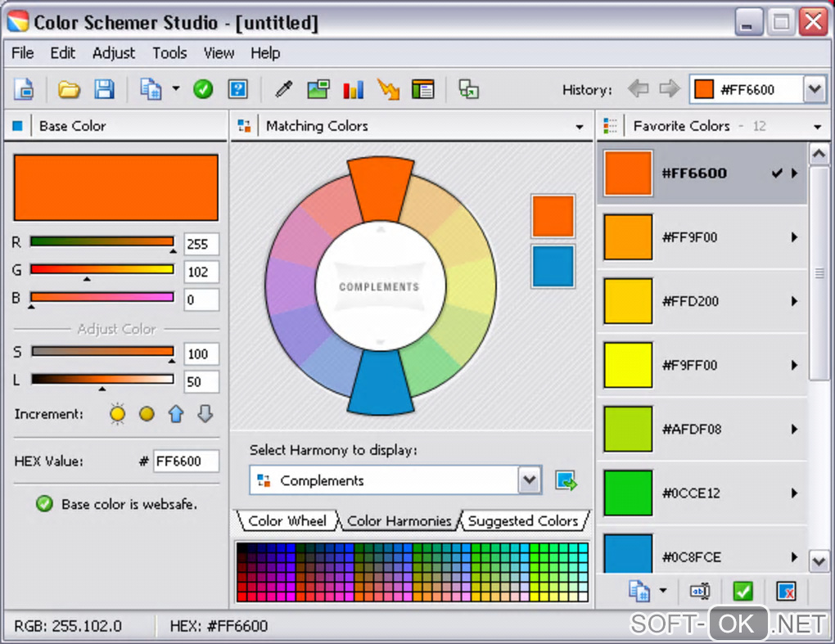
Task: Click the orange lightning QuickPreview icon
Action: pos(388,89)
